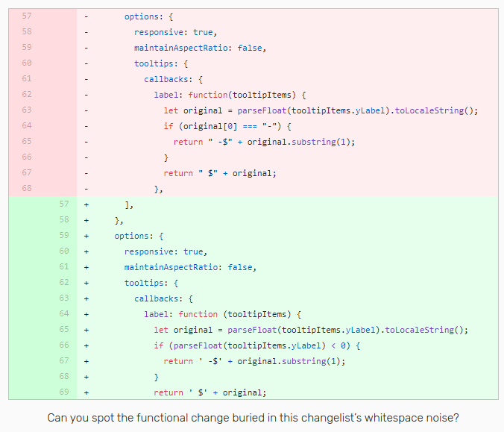Viewport: 504px width, 432px height.
Task: Click the plus marker on added line 59
Action: tap(86, 236)
